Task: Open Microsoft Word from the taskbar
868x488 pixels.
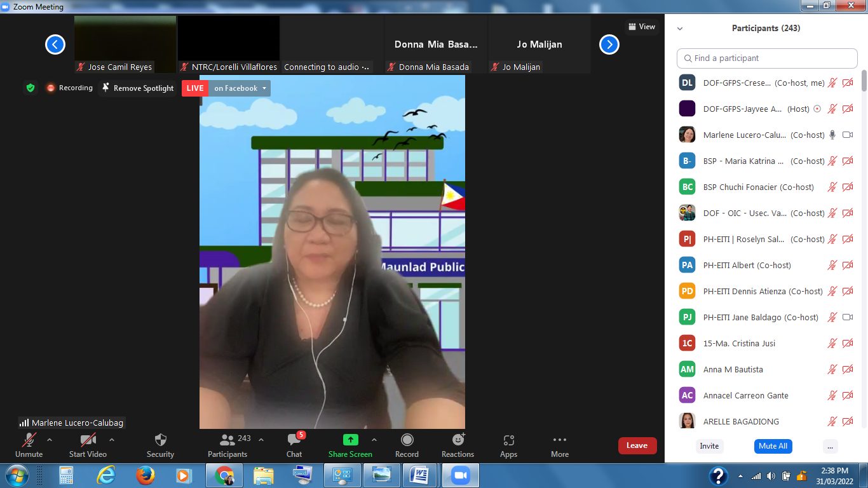Action: [x=420, y=475]
